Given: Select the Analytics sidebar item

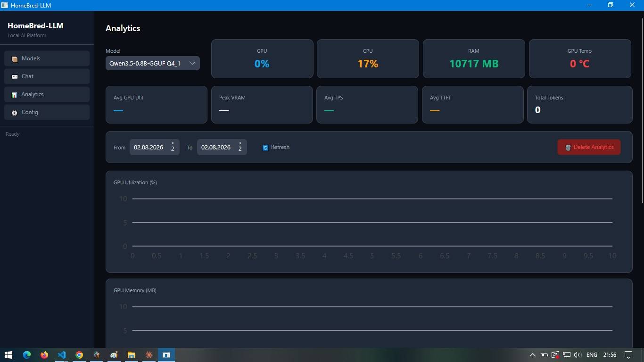Looking at the screenshot, I should pyautogui.click(x=47, y=94).
